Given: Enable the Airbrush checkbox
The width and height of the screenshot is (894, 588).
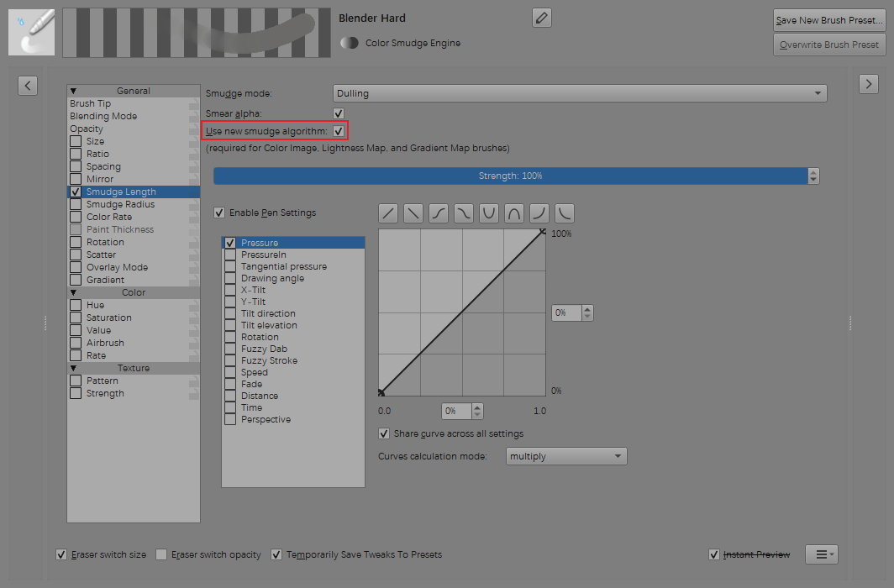Looking at the screenshot, I should 76,343.
